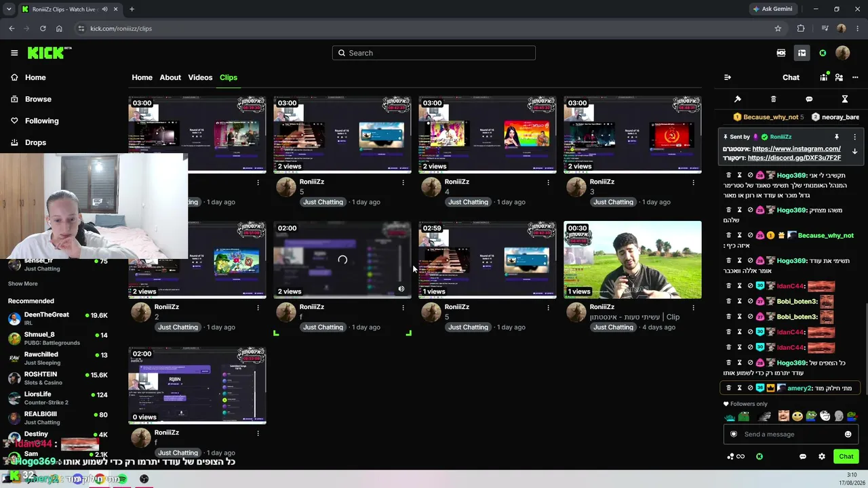Click the Send a message input

click(x=790, y=434)
